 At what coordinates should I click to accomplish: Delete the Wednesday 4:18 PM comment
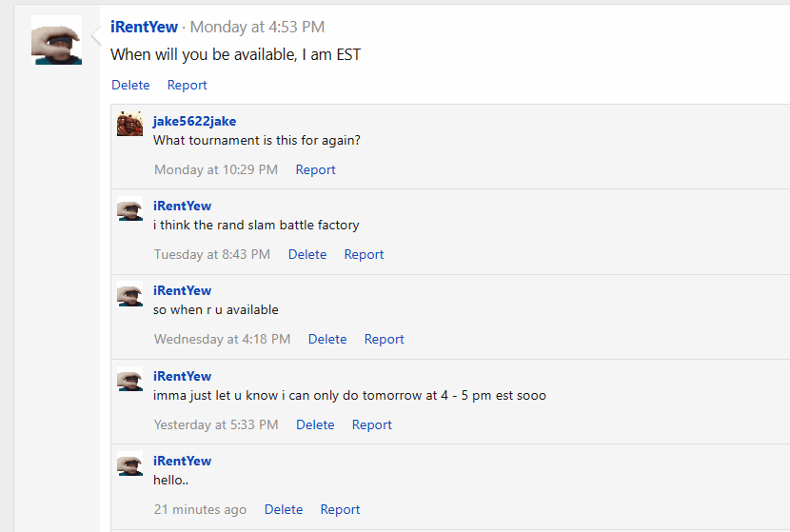327,339
